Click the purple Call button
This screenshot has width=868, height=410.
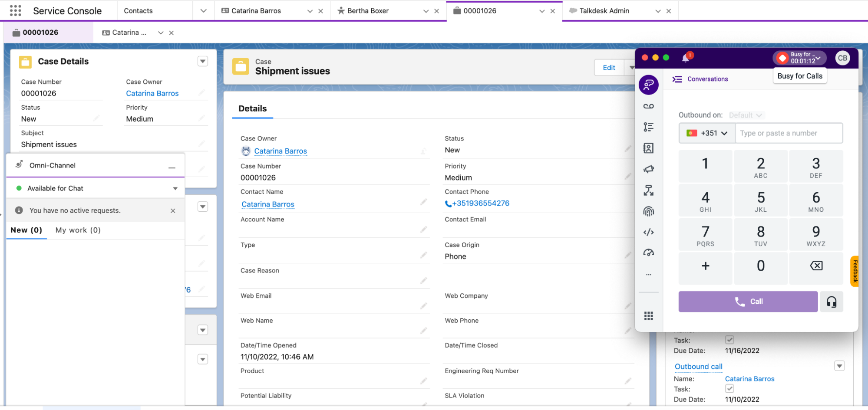tap(748, 302)
